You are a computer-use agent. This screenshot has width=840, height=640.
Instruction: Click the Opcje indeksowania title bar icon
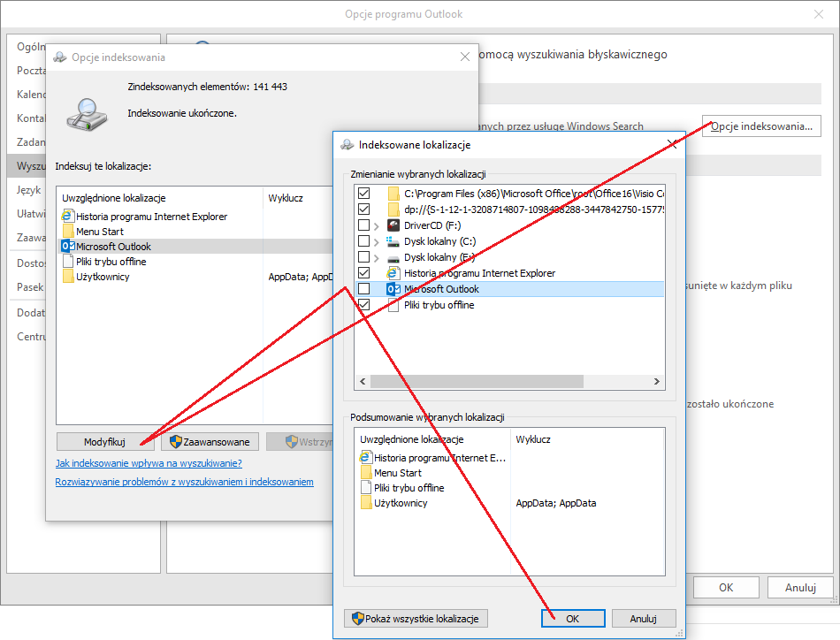tap(60, 57)
